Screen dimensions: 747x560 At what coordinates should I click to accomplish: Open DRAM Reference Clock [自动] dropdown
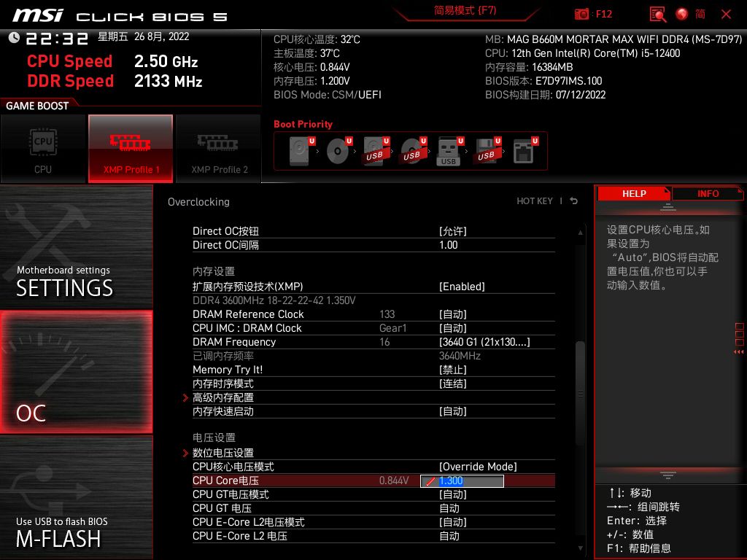click(x=452, y=314)
